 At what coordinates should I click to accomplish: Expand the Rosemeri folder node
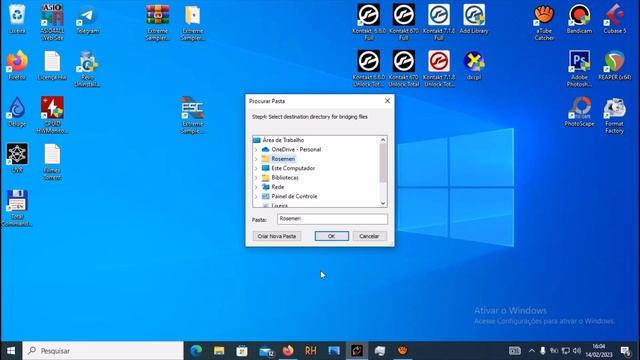(x=256, y=159)
